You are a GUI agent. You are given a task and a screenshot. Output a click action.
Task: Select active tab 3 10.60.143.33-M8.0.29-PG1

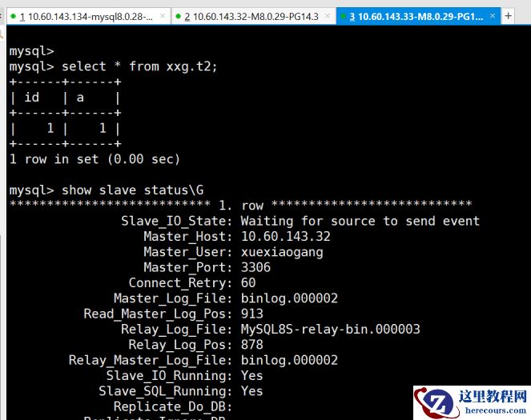(x=418, y=16)
